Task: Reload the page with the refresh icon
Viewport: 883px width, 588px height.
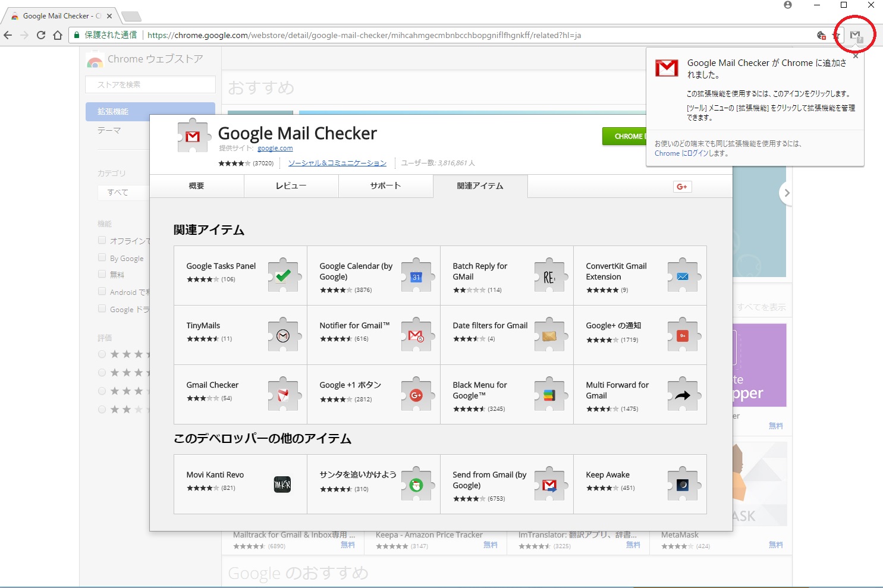Action: coord(41,35)
